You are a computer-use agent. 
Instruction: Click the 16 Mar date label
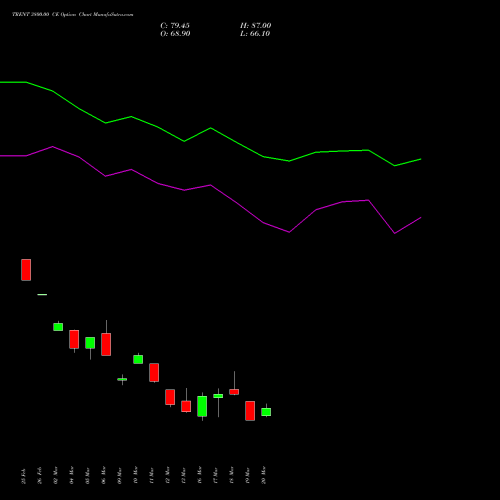pos(199,476)
